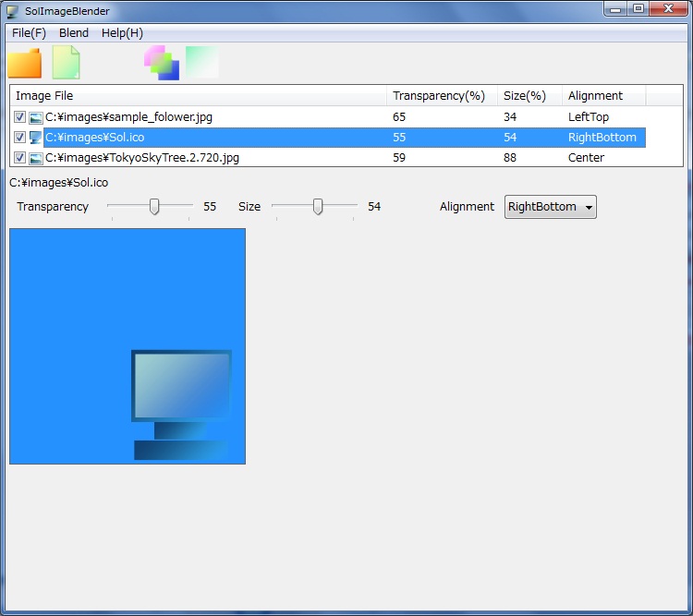Open the Help(H) menu
This screenshot has width=693, height=616.
(x=122, y=33)
